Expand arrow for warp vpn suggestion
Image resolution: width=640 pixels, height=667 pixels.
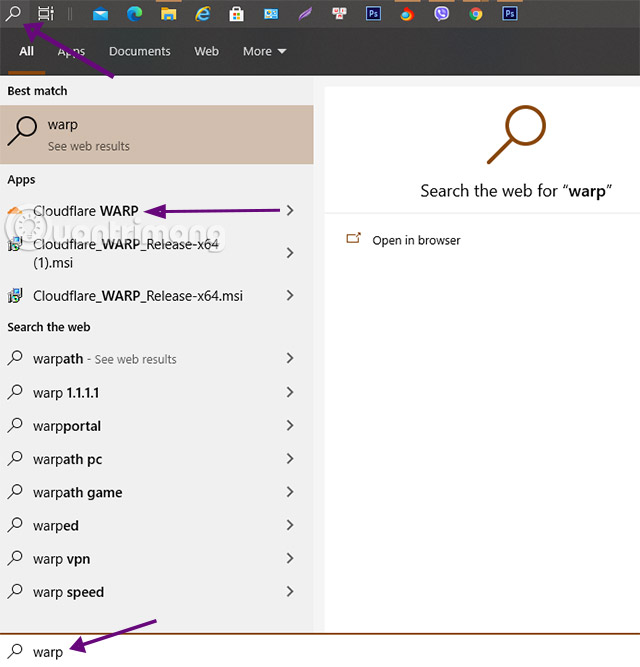pyautogui.click(x=290, y=558)
